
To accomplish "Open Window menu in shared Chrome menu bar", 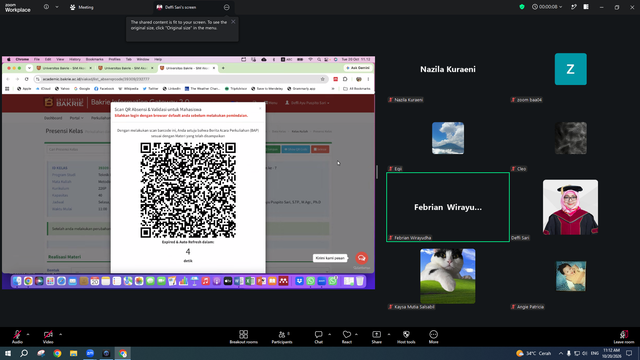I will (143, 59).
